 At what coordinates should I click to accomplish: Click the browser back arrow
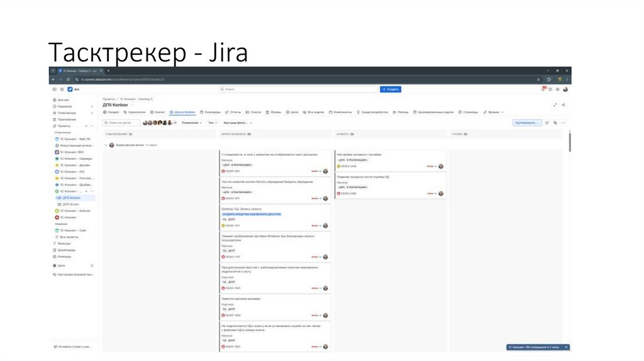pos(53,79)
